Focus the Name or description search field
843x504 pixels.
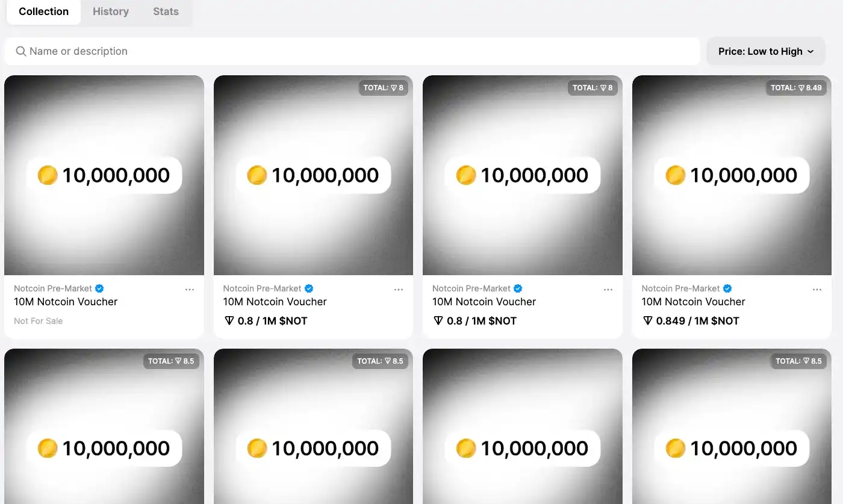pyautogui.click(x=361, y=51)
